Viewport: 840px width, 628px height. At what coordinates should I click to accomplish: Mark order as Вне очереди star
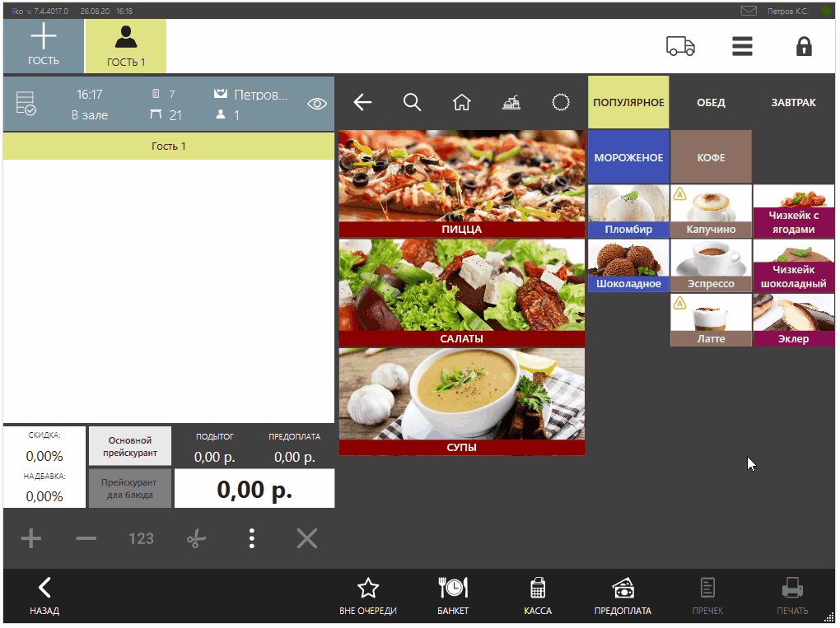[x=368, y=596]
